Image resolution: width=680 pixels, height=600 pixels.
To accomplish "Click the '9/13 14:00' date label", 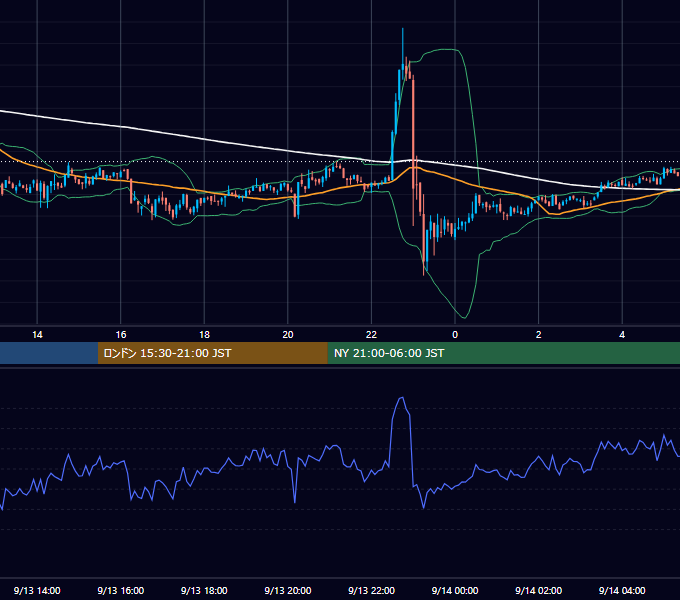I will pos(37,590).
